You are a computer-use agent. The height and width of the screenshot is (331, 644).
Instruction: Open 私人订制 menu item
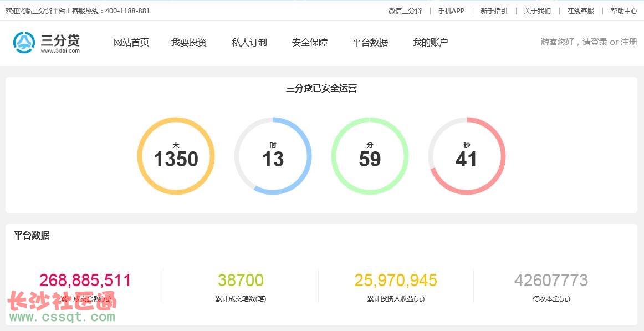coord(249,42)
